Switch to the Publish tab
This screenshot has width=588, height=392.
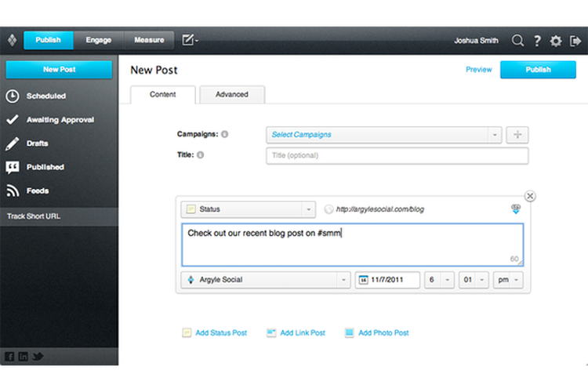point(49,40)
